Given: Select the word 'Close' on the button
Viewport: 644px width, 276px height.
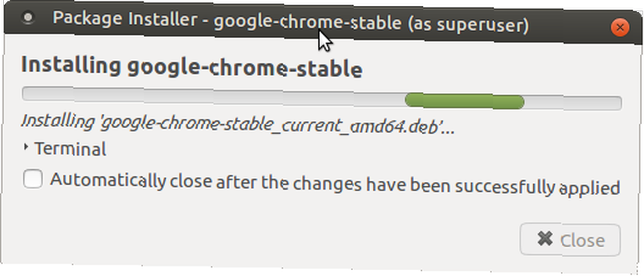Looking at the screenshot, I should click(x=582, y=241).
